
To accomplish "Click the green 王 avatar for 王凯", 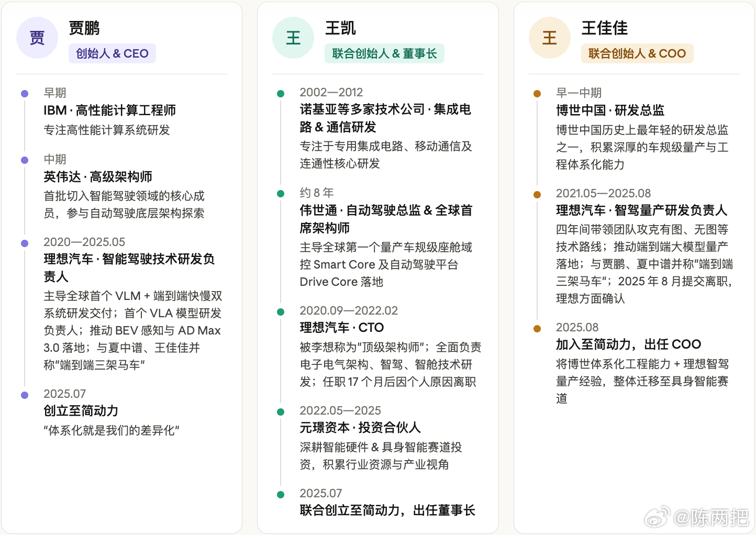I will click(x=293, y=38).
